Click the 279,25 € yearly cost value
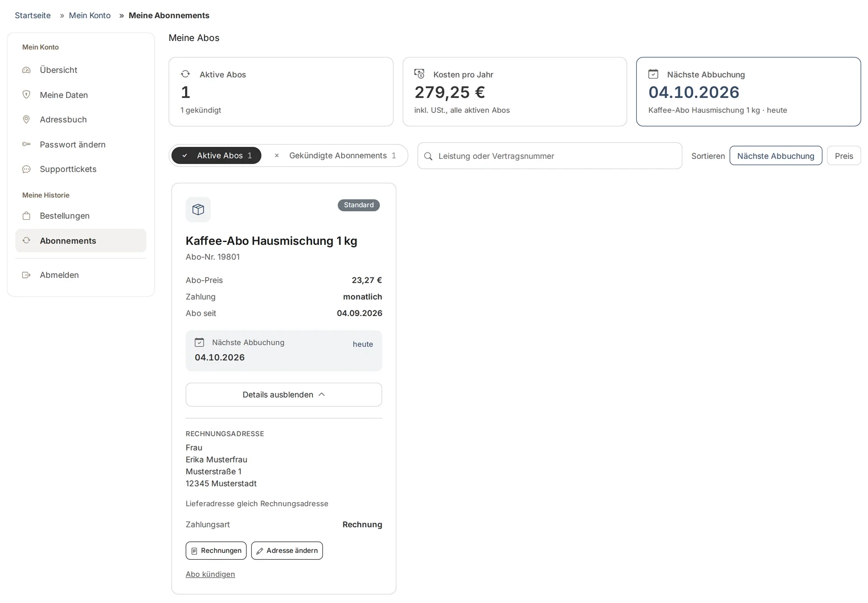The height and width of the screenshot is (603, 868). 450,92
